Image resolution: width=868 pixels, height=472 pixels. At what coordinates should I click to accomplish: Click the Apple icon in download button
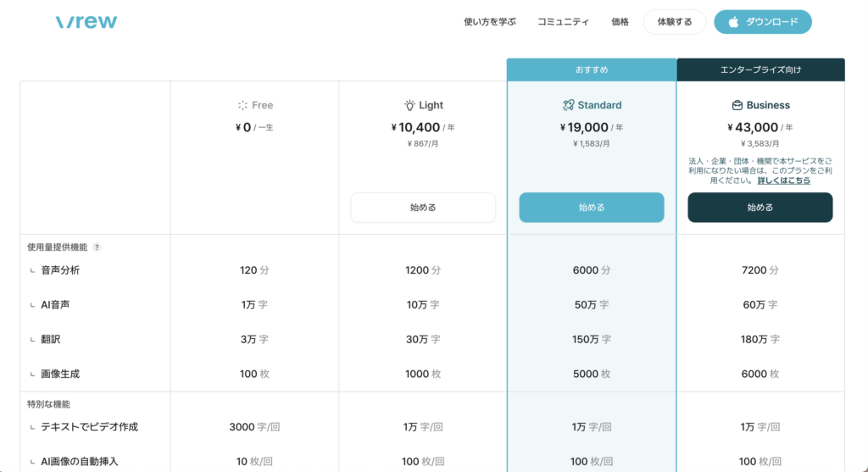[733, 22]
